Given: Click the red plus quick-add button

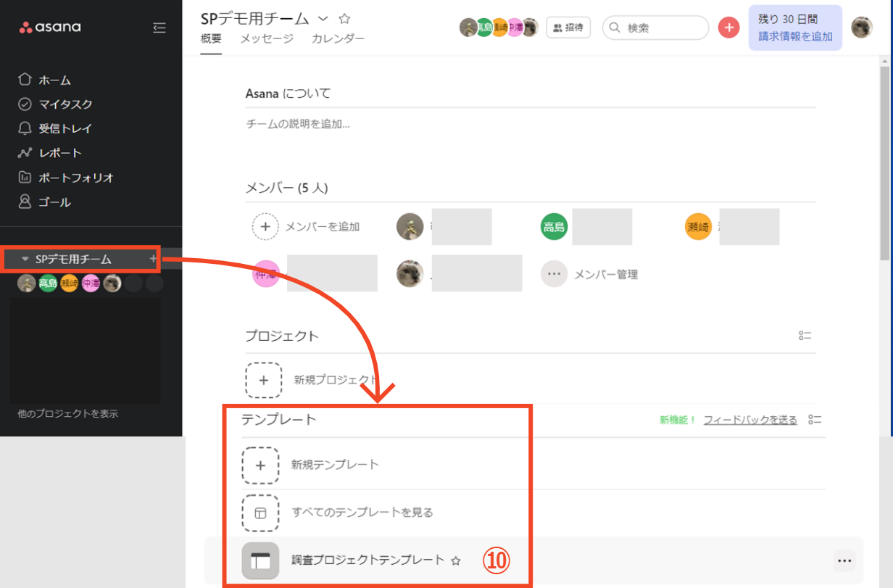Looking at the screenshot, I should click(x=728, y=28).
